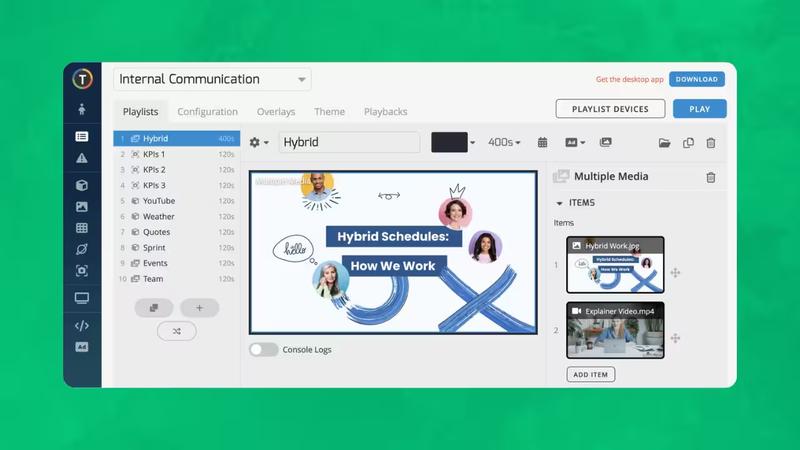Viewport: 800px width, 450px height.
Task: Delete playlist with toolbar trash icon
Action: coord(711,143)
